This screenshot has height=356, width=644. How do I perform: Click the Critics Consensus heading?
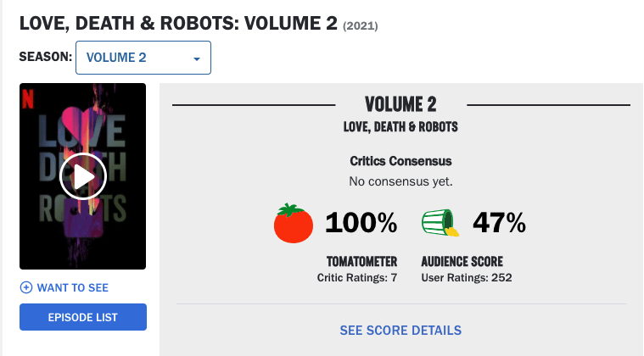(400, 161)
